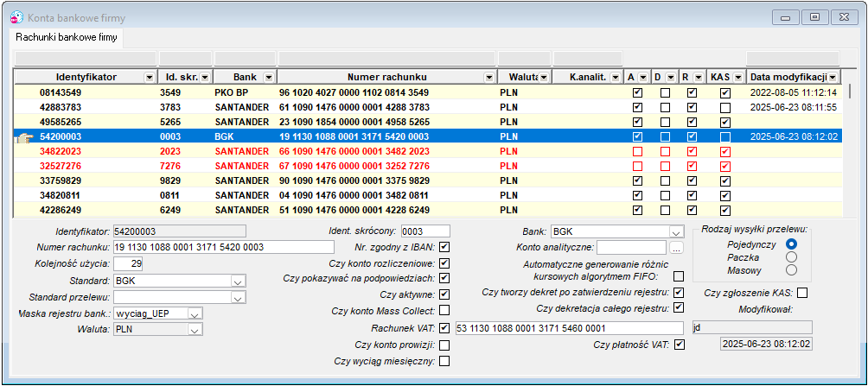The width and height of the screenshot is (868, 386).
Task: Select the row with identifier 42286249
Action: pyautogui.click(x=429, y=210)
